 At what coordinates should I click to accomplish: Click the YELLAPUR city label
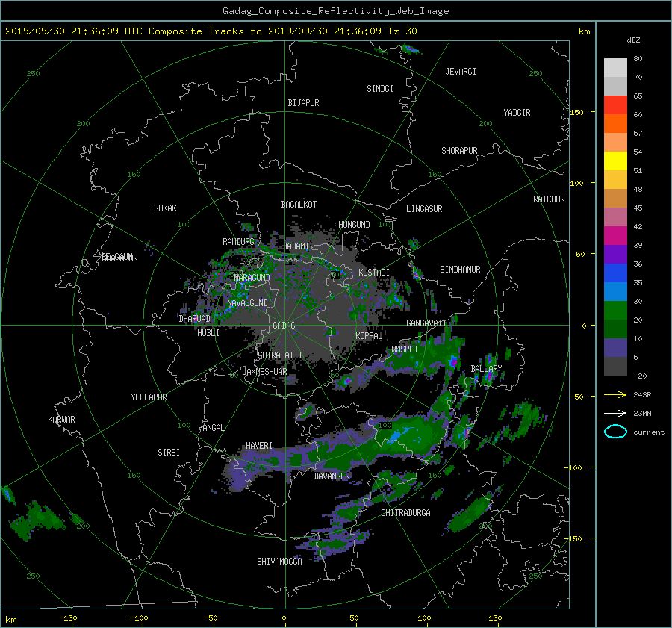(149, 397)
